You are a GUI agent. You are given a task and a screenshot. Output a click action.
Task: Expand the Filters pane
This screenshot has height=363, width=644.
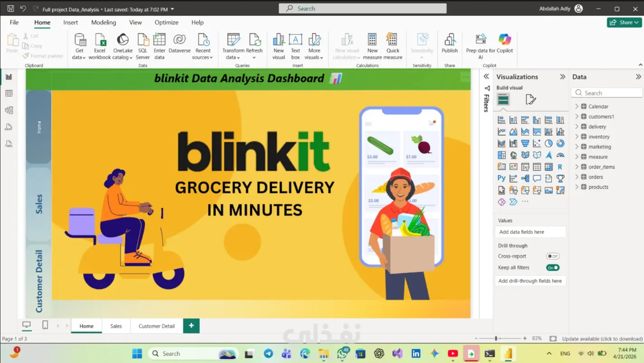(486, 76)
